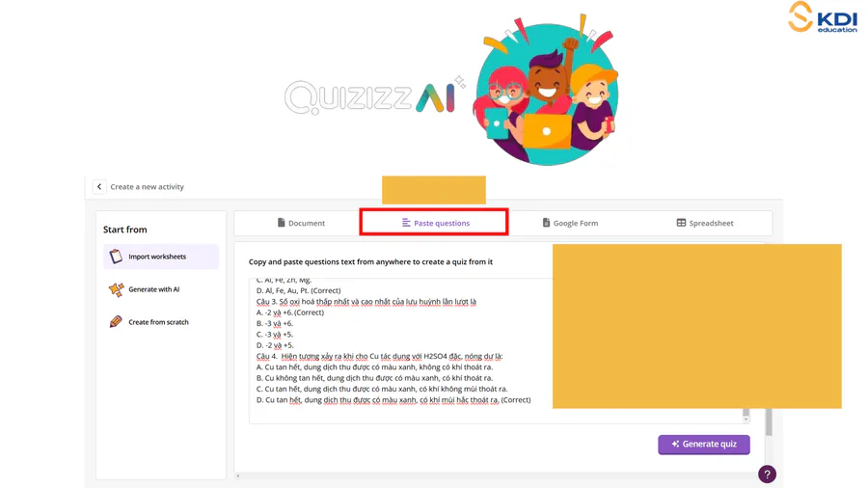This screenshot has height=488, width=868.
Task: Open the Document tab
Action: [301, 223]
